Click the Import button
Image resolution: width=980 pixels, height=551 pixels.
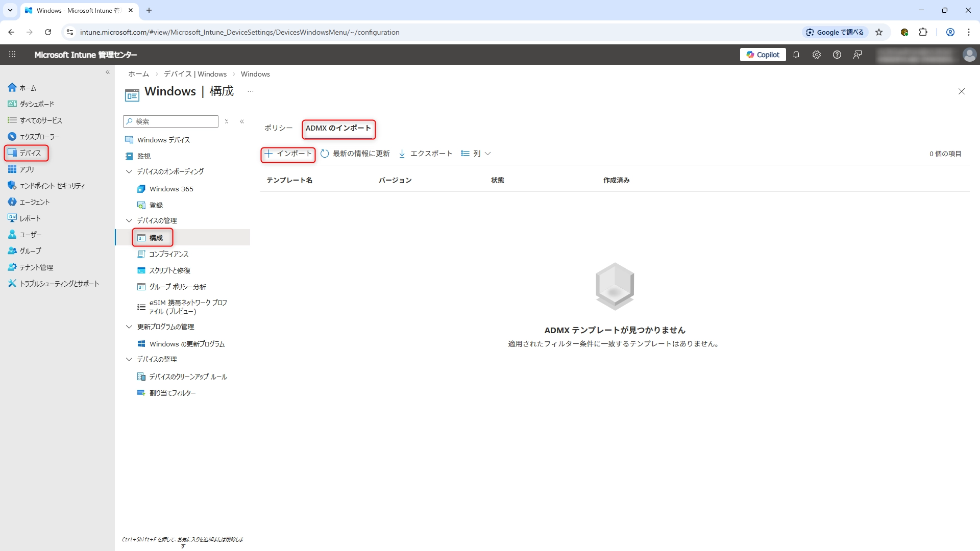coord(288,154)
